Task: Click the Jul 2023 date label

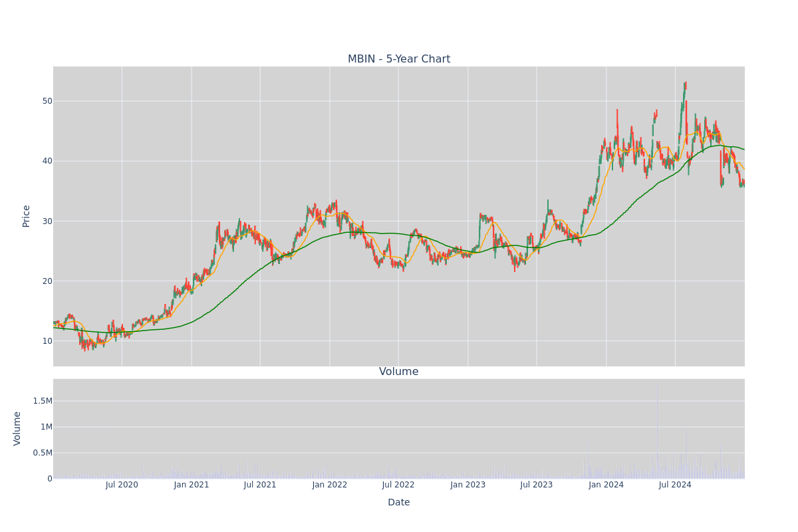Action: pyautogui.click(x=537, y=485)
